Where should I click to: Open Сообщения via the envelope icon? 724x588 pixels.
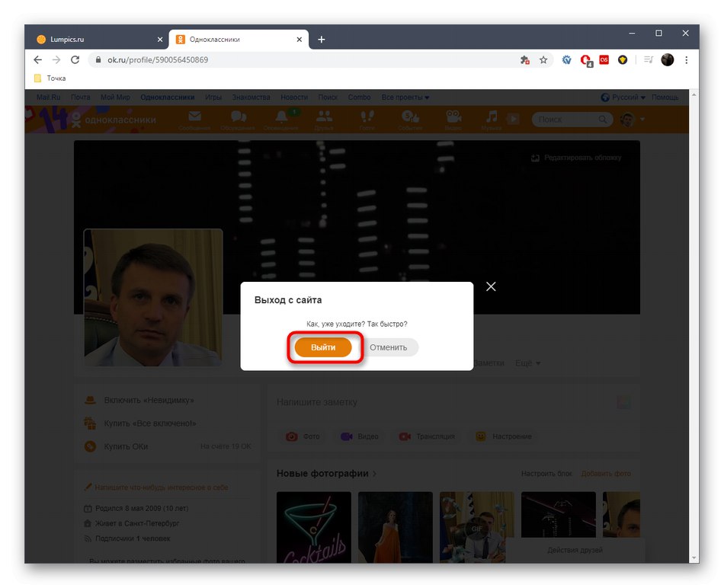pos(194,119)
